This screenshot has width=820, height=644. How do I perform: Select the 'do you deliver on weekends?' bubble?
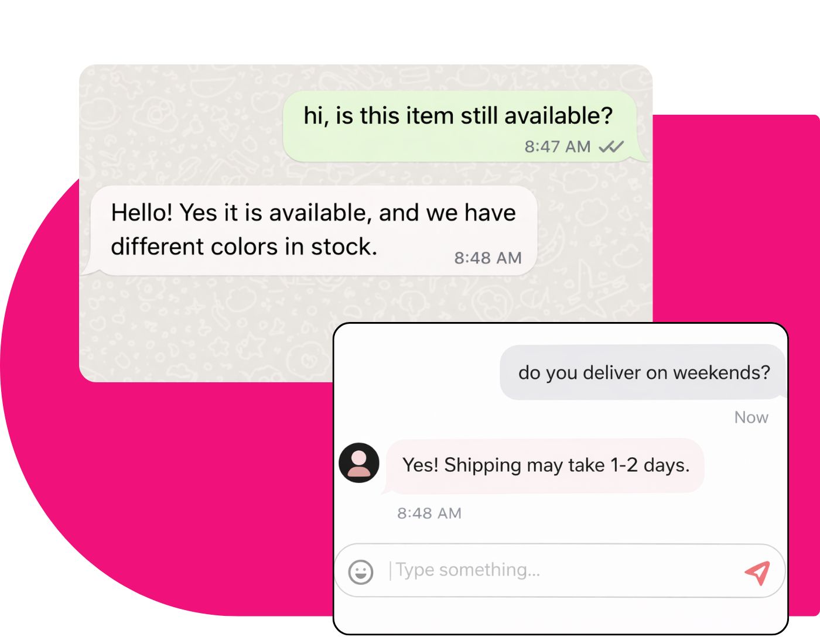[643, 372]
